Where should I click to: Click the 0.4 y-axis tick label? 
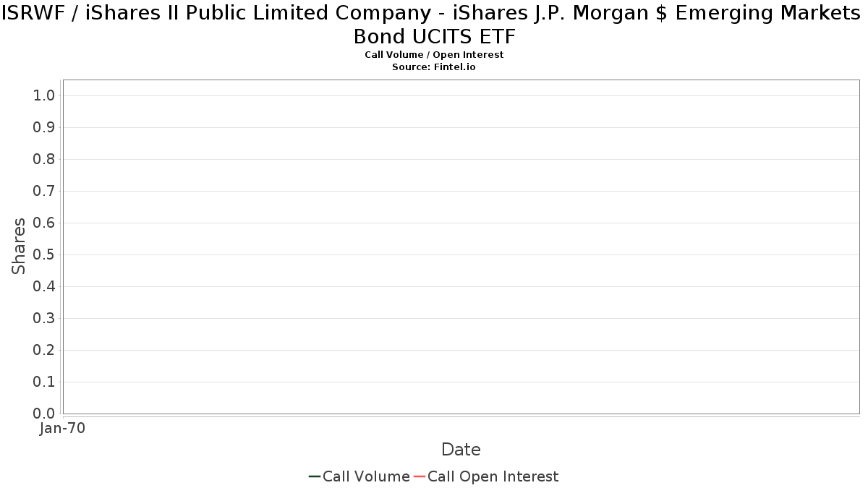click(x=44, y=286)
